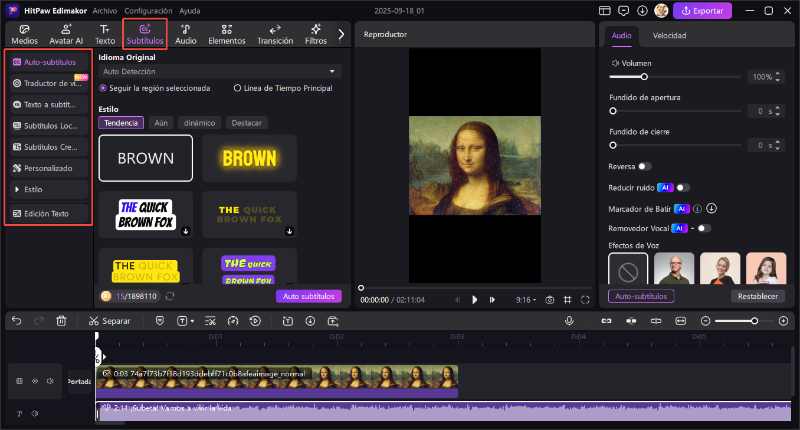Click Restablecer in the audio panel

(x=758, y=296)
